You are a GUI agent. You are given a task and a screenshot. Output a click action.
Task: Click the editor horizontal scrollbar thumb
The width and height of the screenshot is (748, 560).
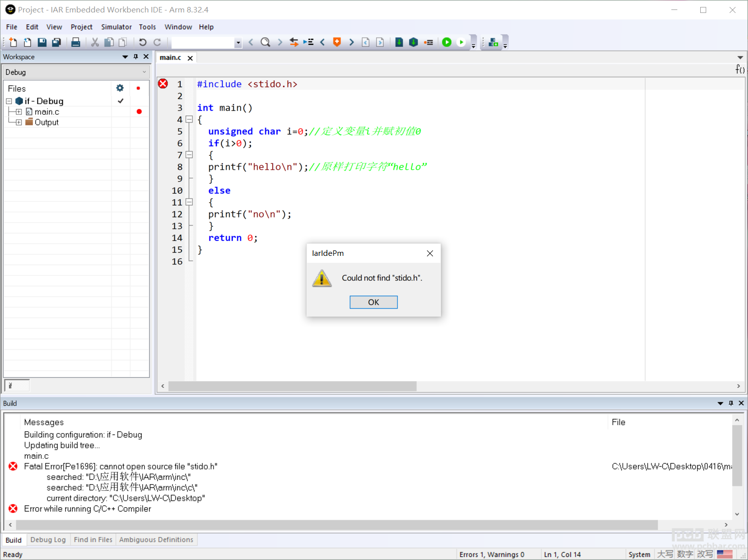(293, 386)
